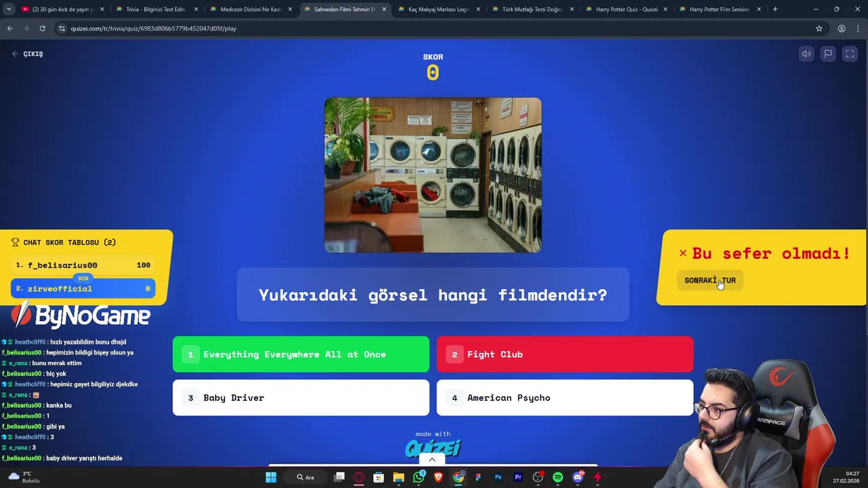The width and height of the screenshot is (868, 488).
Task: Select answer 'Baby Driver'
Action: (301, 398)
